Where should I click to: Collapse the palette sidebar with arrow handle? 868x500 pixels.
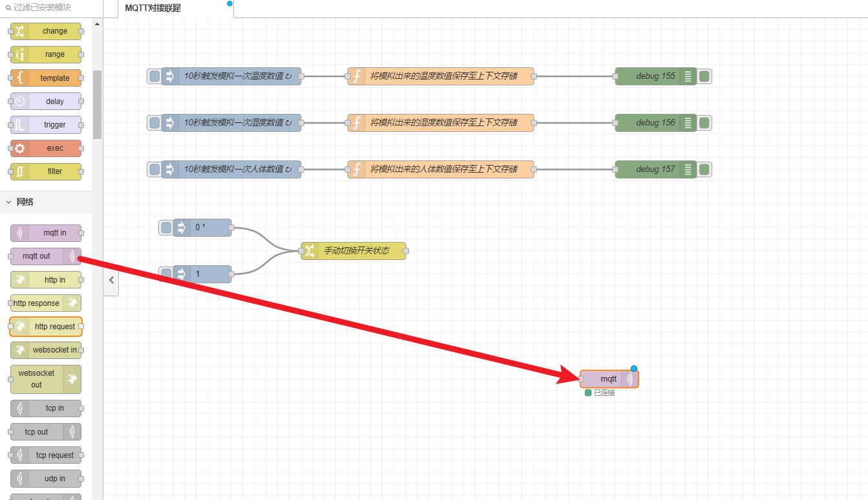pyautogui.click(x=111, y=280)
